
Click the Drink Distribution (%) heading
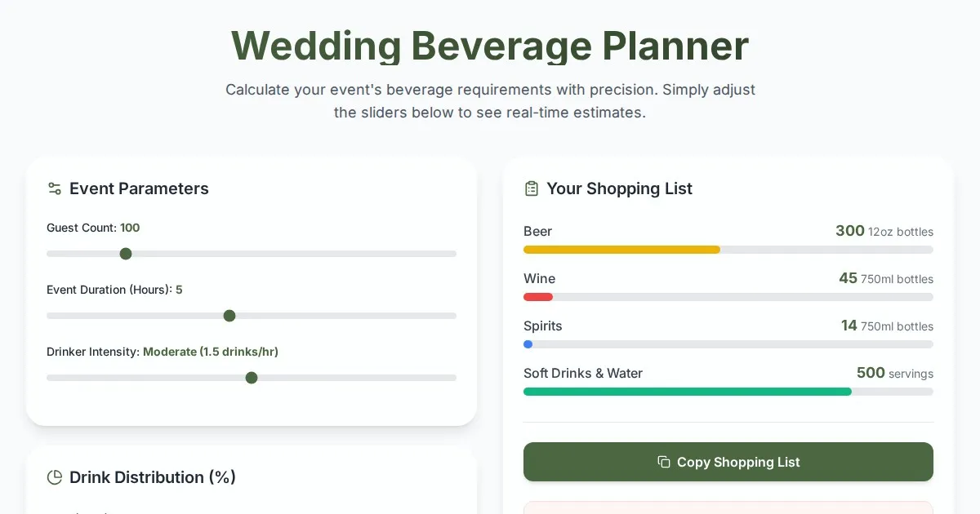pos(153,477)
